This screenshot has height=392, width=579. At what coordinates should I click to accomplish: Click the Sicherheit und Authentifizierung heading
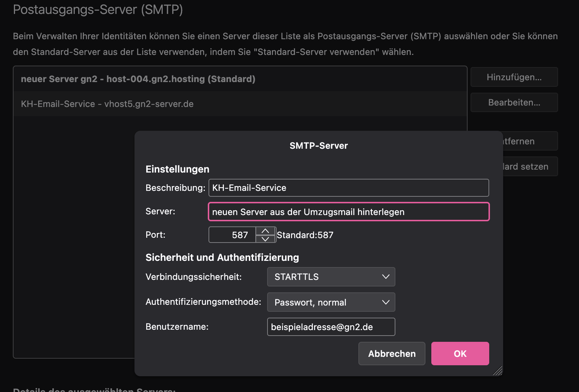coord(222,258)
